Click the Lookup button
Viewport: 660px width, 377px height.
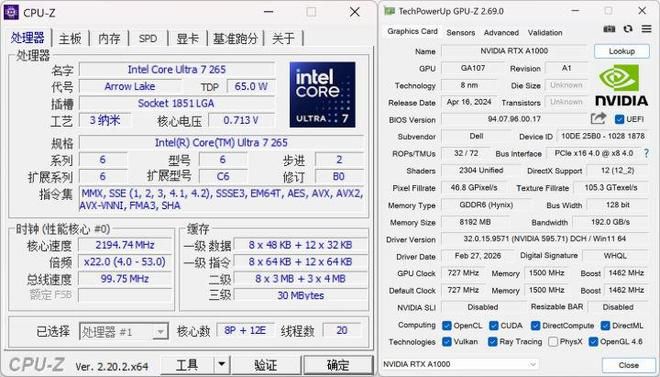[622, 51]
